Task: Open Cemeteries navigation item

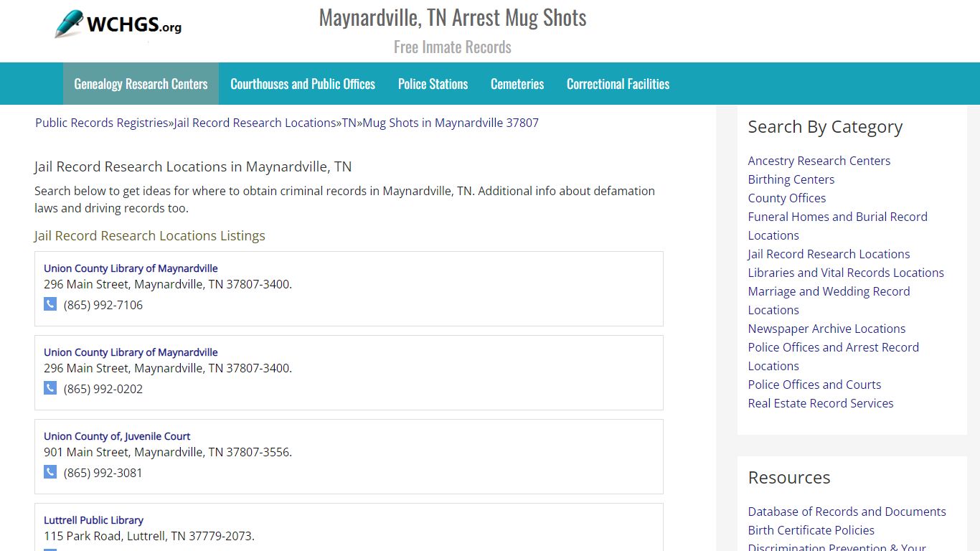Action: coord(517,84)
